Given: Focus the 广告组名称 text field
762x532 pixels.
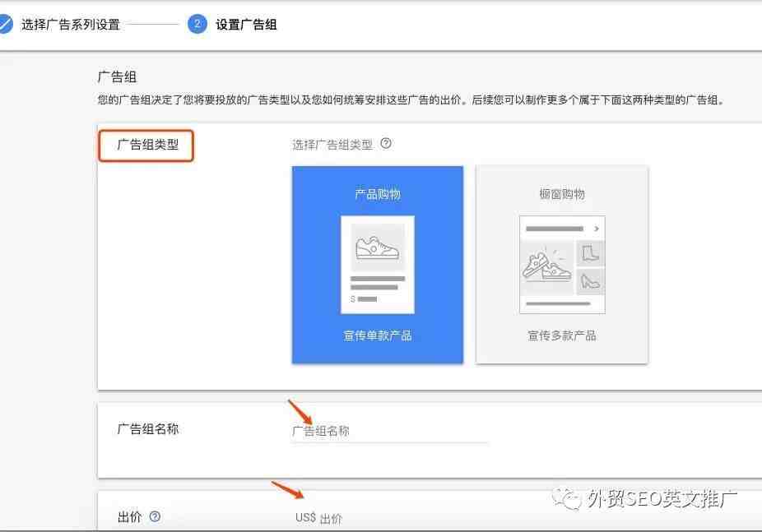Looking at the screenshot, I should pos(390,431).
